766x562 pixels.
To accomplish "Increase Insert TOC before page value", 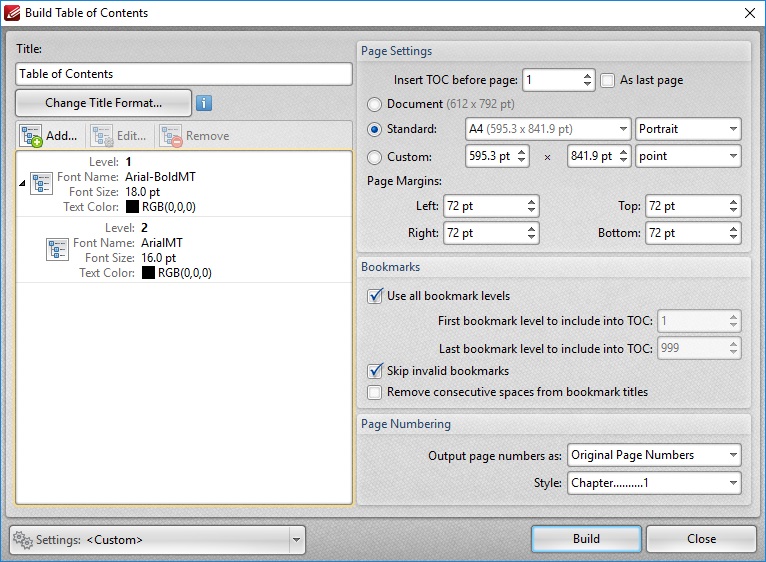I will click(x=587, y=75).
